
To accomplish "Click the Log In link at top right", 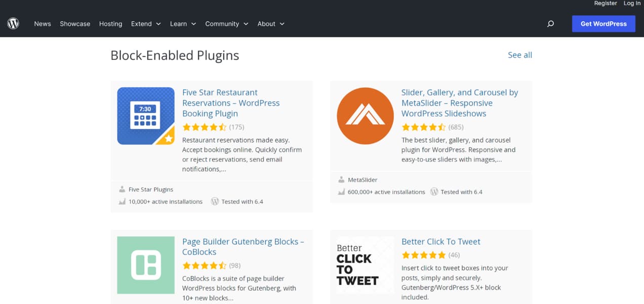I will coord(631,3).
